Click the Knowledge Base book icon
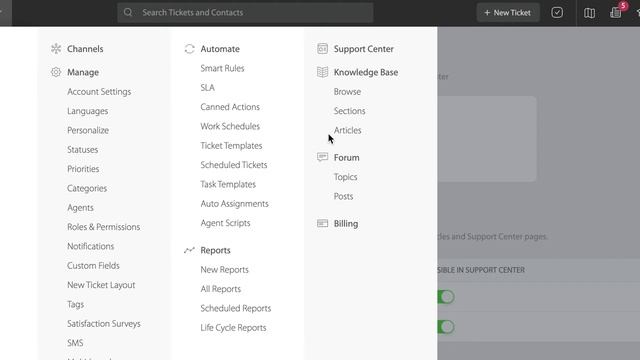This screenshot has width=640, height=360. [x=322, y=72]
